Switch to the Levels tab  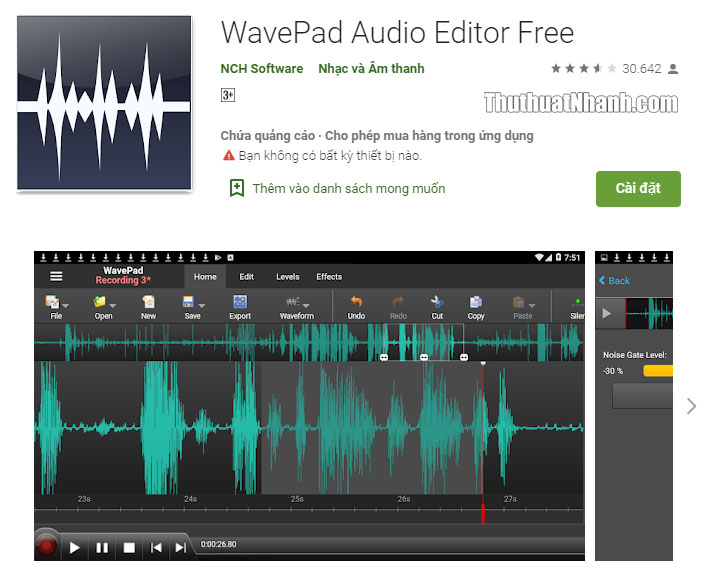click(x=288, y=276)
